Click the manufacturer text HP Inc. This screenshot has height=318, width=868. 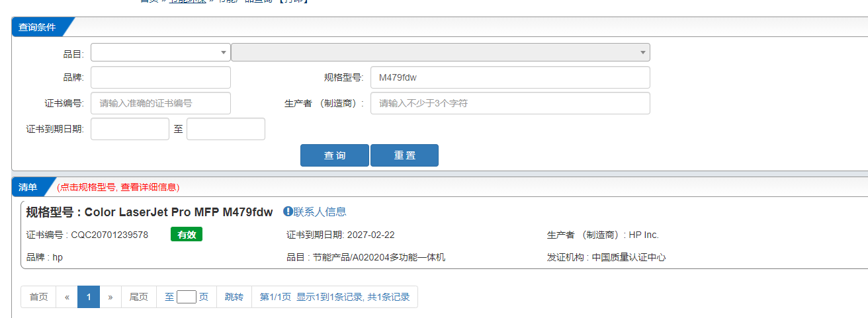tap(644, 235)
